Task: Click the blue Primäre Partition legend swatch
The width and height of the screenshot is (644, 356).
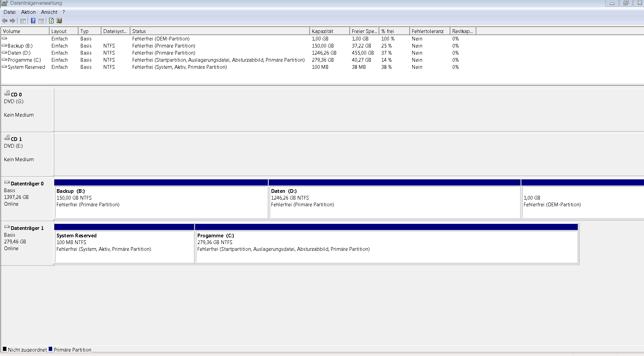Action: (51, 349)
